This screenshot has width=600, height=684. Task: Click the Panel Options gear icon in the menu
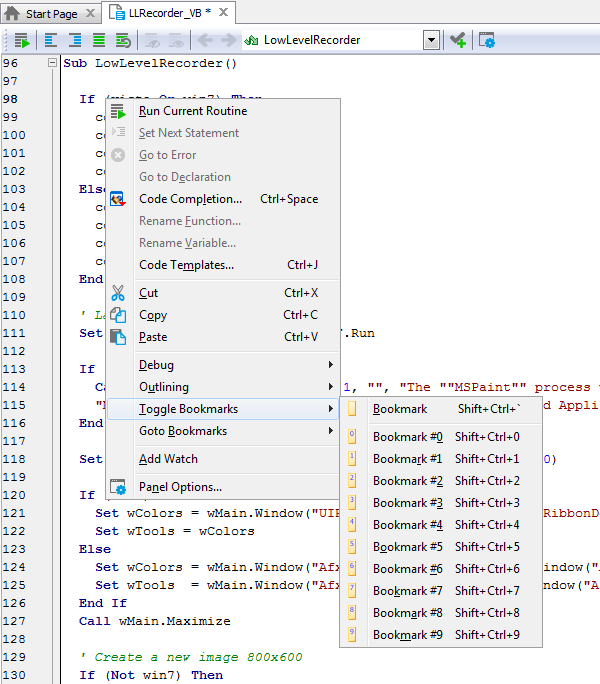[x=118, y=487]
